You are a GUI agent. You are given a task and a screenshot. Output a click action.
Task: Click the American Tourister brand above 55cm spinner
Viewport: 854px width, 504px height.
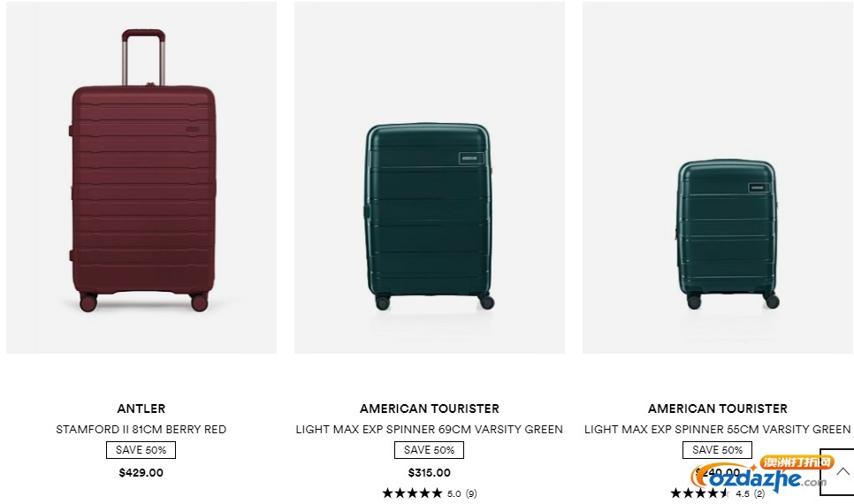pyautogui.click(x=717, y=409)
